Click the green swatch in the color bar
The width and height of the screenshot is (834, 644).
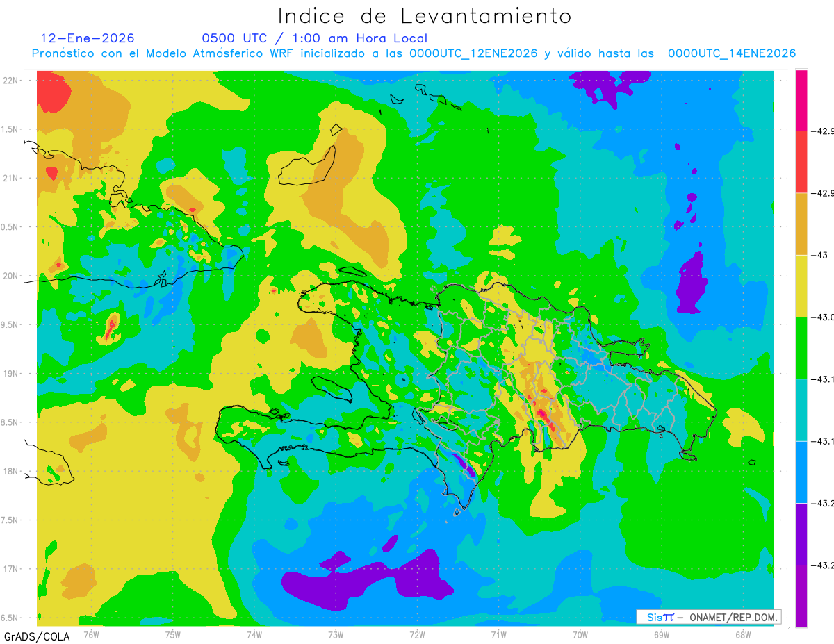[x=801, y=347]
